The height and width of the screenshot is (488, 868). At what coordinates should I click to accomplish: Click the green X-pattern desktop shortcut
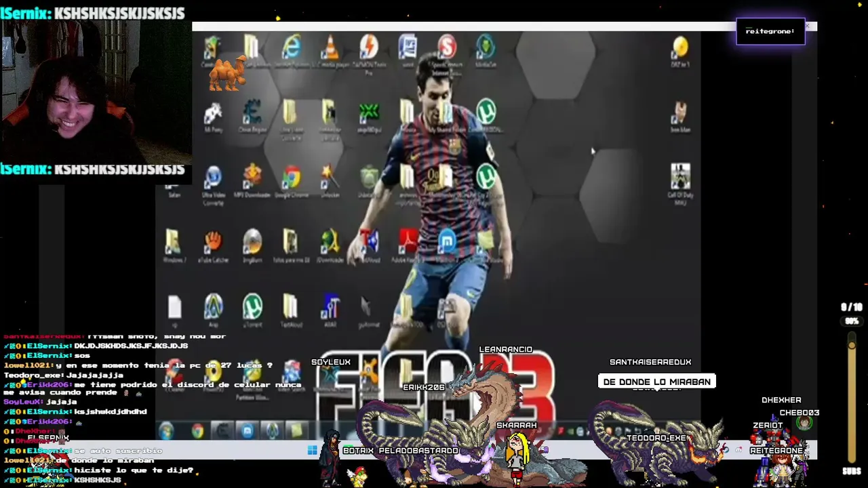click(369, 113)
